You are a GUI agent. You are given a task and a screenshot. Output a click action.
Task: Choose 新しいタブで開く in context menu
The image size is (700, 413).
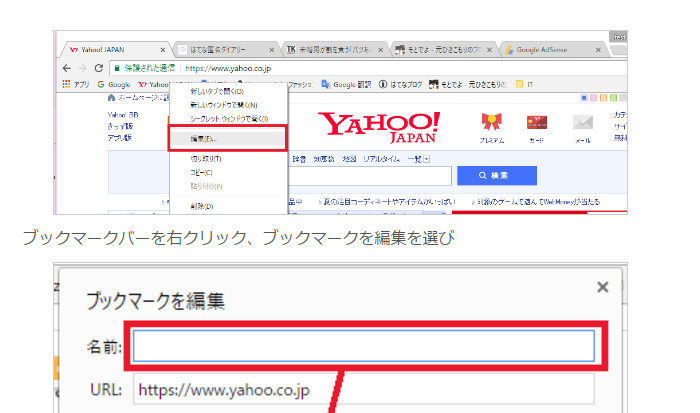coord(228,92)
